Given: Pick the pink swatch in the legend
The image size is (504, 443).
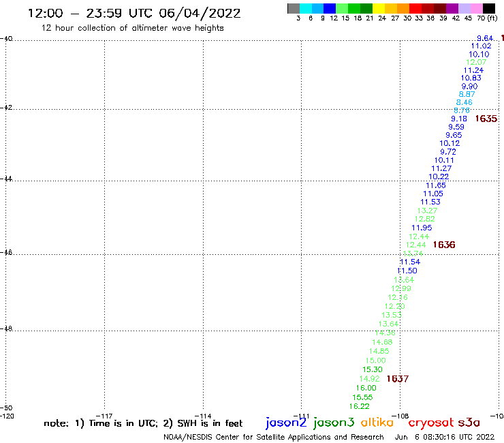Looking at the screenshot, I should point(476,8).
